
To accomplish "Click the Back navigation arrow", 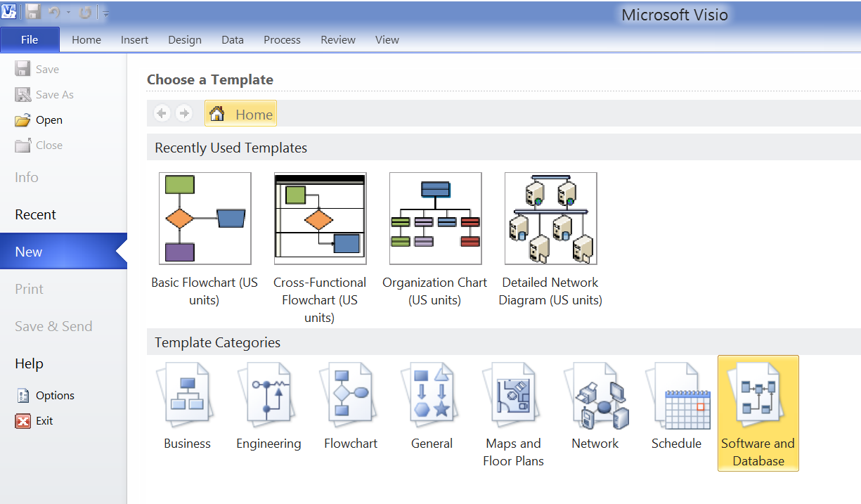I will tap(162, 113).
